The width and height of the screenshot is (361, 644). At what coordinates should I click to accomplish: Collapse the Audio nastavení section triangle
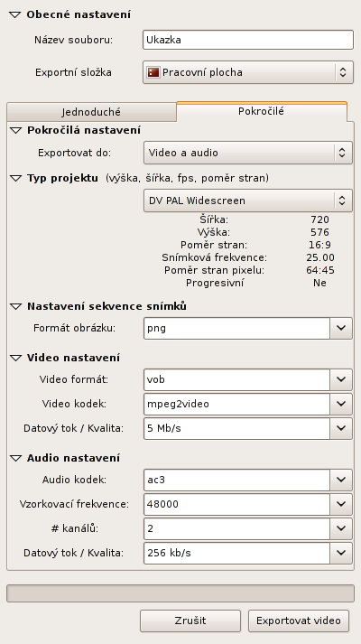[x=15, y=458]
